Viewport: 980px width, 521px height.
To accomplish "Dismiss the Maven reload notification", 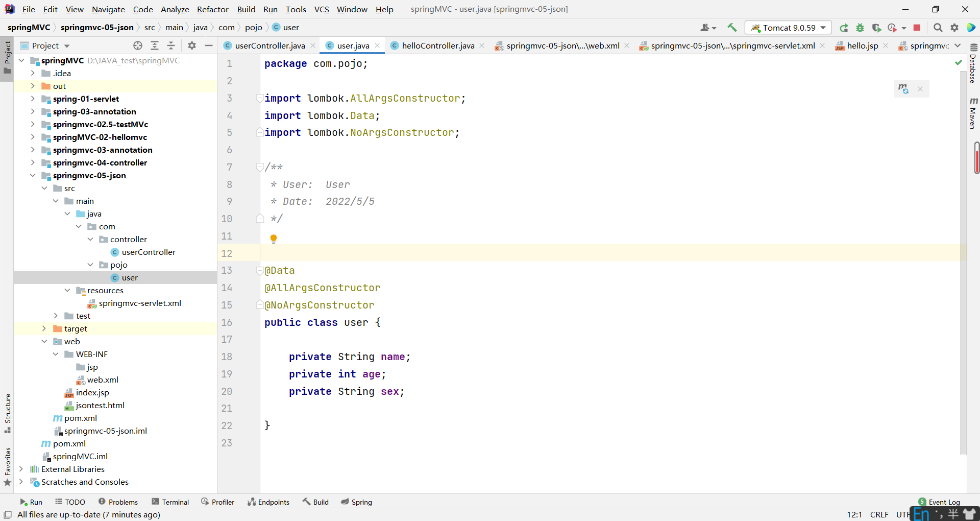I will click(920, 89).
